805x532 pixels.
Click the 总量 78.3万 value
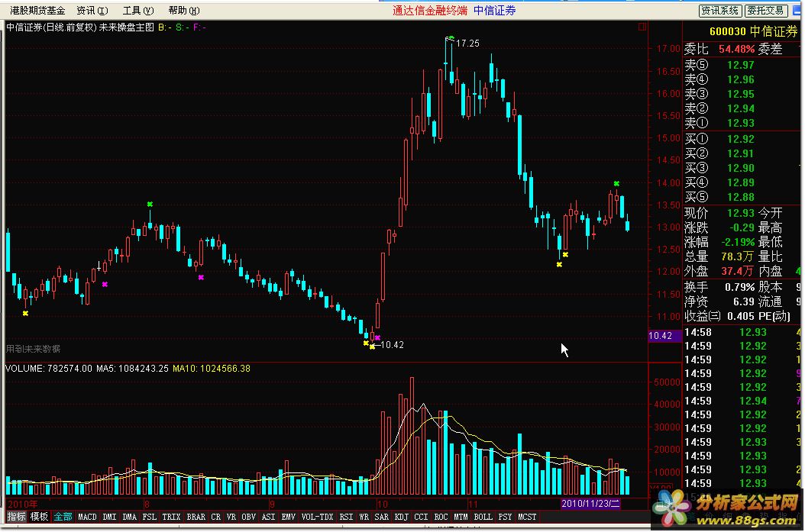pyautogui.click(x=737, y=256)
